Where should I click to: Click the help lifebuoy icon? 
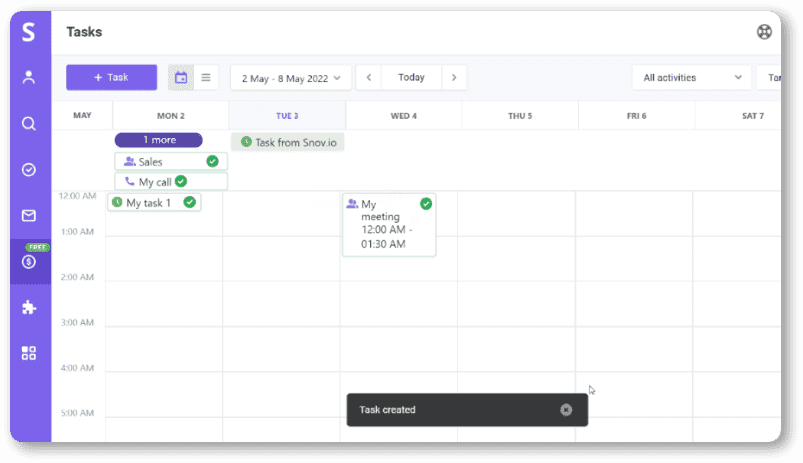pos(764,32)
